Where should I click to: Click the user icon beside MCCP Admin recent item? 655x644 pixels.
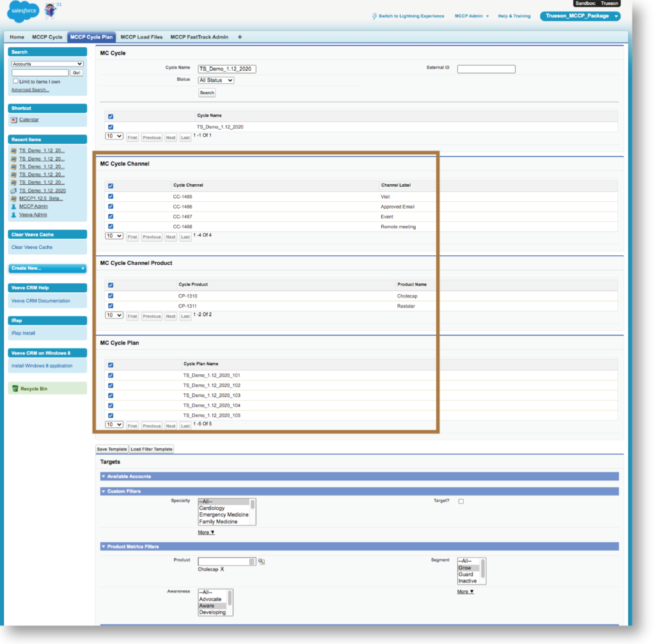pos(14,207)
